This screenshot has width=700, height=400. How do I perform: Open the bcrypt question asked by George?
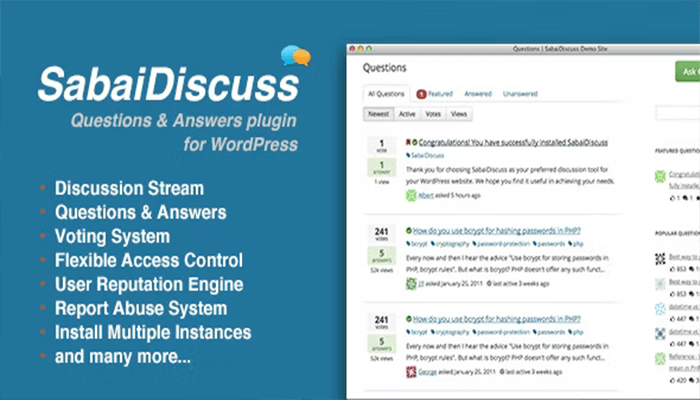pyautogui.click(x=496, y=319)
